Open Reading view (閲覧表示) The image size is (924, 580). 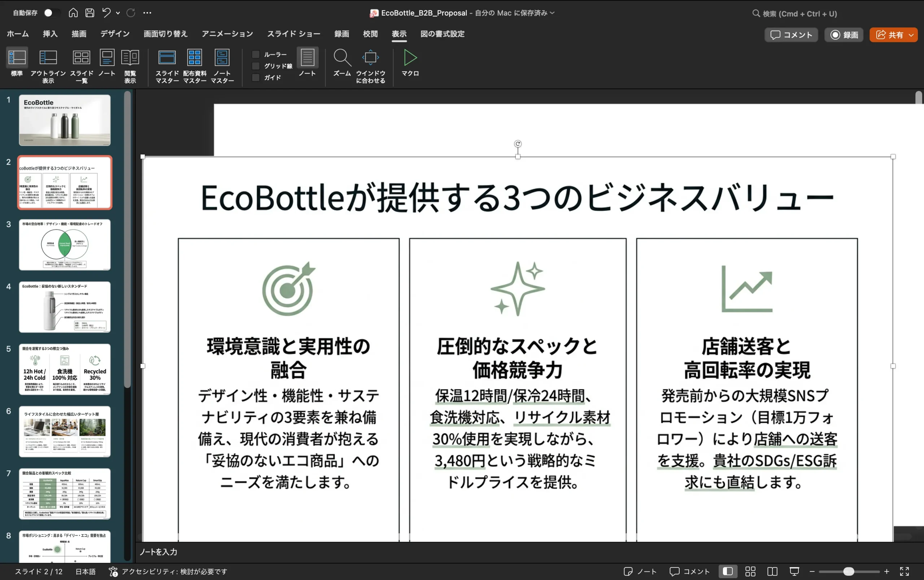point(130,66)
